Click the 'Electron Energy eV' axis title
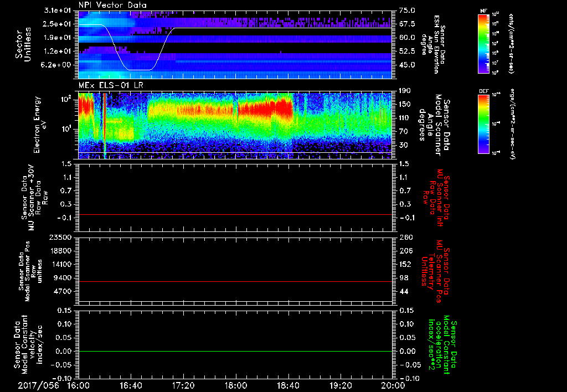 tap(40, 125)
